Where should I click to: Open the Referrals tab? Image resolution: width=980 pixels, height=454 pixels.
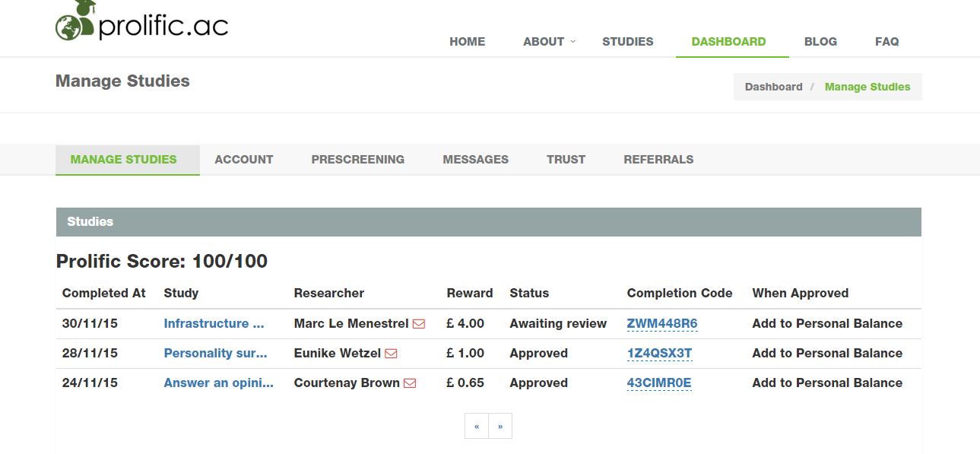click(x=658, y=160)
